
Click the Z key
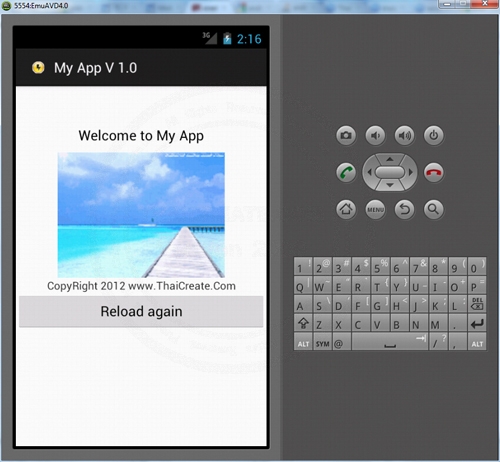pos(322,323)
